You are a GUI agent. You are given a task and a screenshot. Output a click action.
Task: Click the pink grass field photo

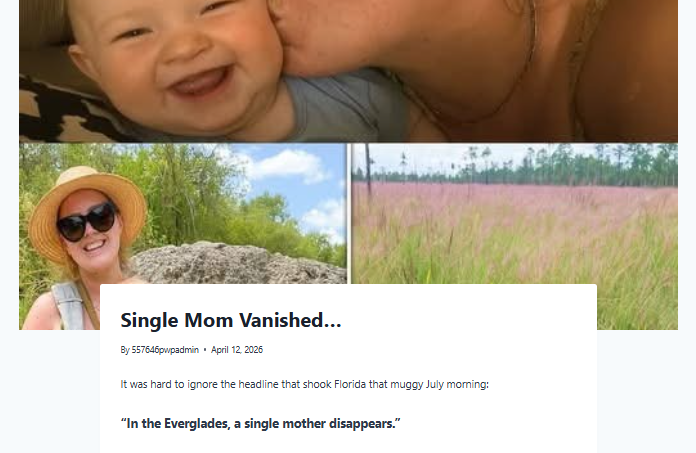coord(514,213)
